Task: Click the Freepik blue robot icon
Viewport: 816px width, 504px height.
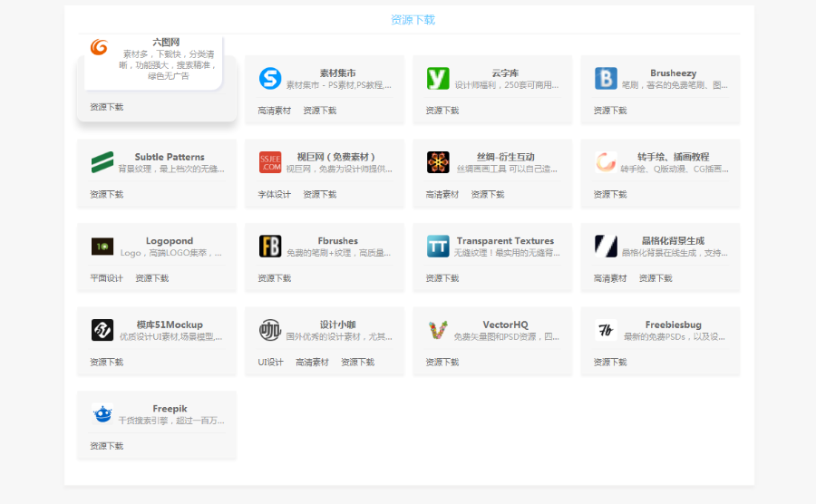Action: (x=102, y=414)
